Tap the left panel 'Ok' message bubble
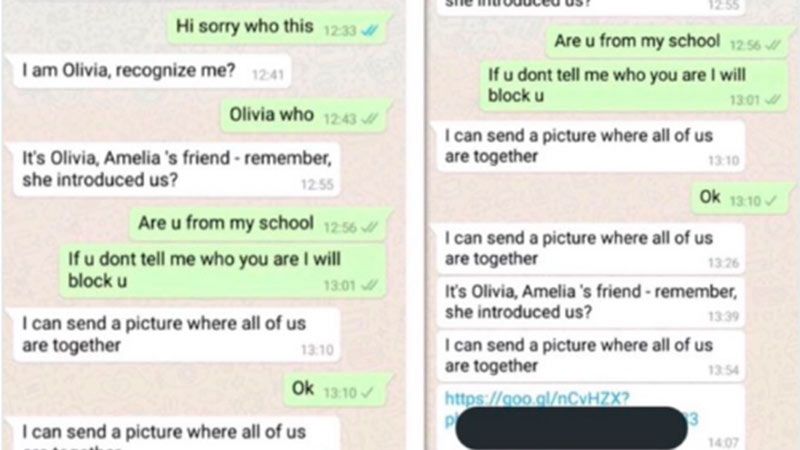 (x=335, y=390)
